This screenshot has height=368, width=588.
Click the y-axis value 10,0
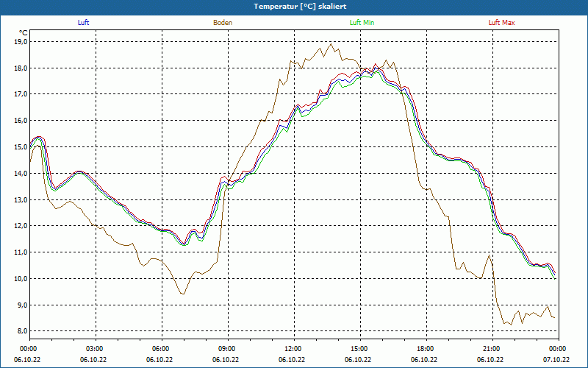point(21,279)
